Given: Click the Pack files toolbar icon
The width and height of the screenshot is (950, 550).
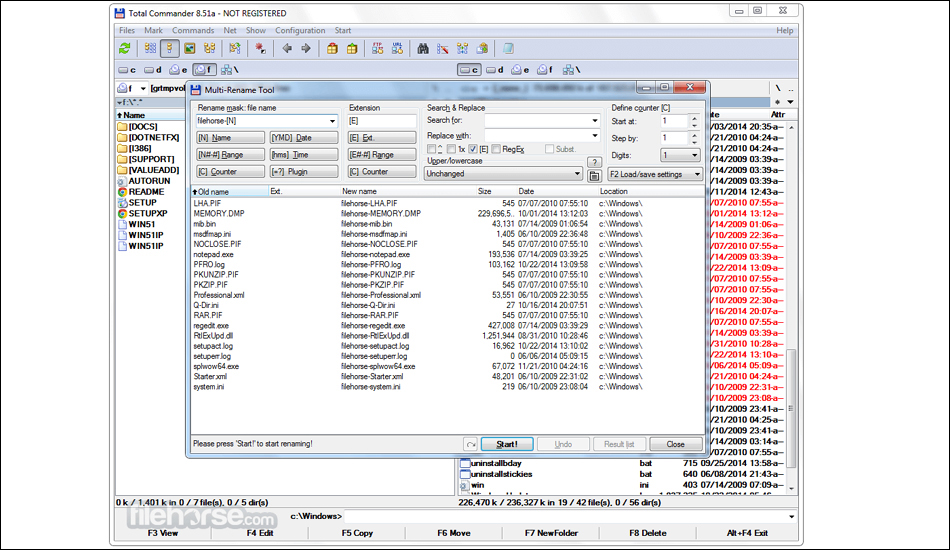Looking at the screenshot, I should [332, 48].
